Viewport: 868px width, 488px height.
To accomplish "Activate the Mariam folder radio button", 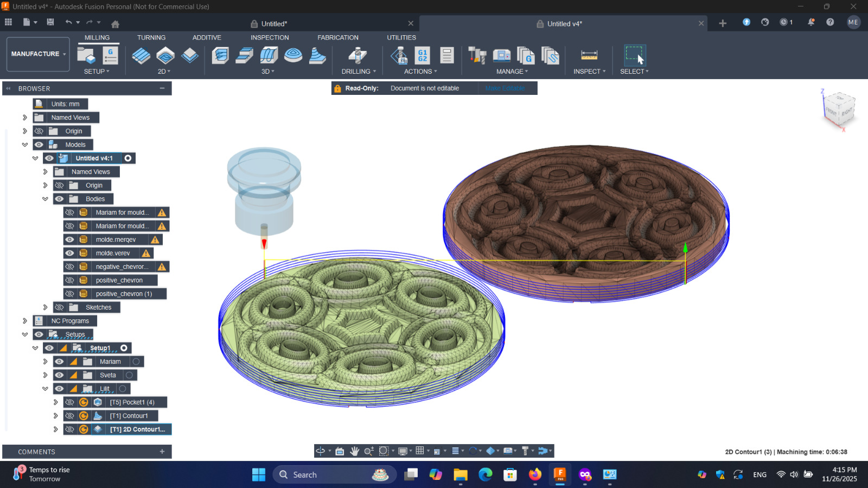I will 136,362.
